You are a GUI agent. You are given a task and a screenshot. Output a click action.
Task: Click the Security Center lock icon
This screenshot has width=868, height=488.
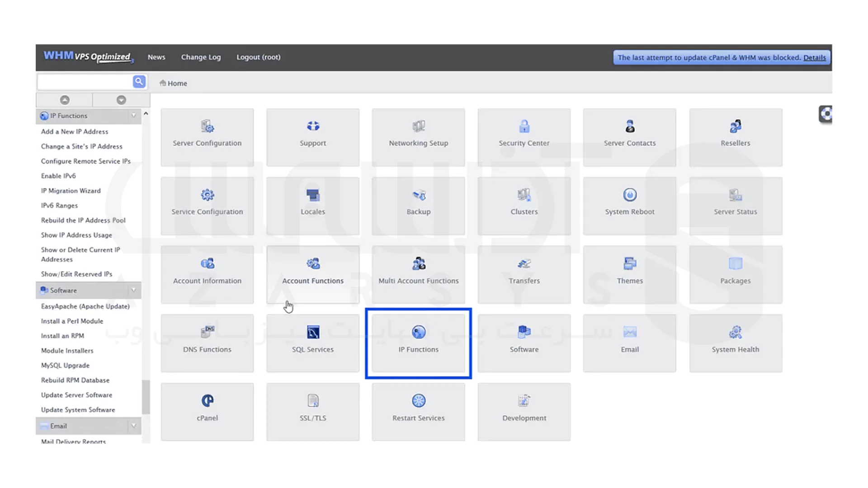524,127
